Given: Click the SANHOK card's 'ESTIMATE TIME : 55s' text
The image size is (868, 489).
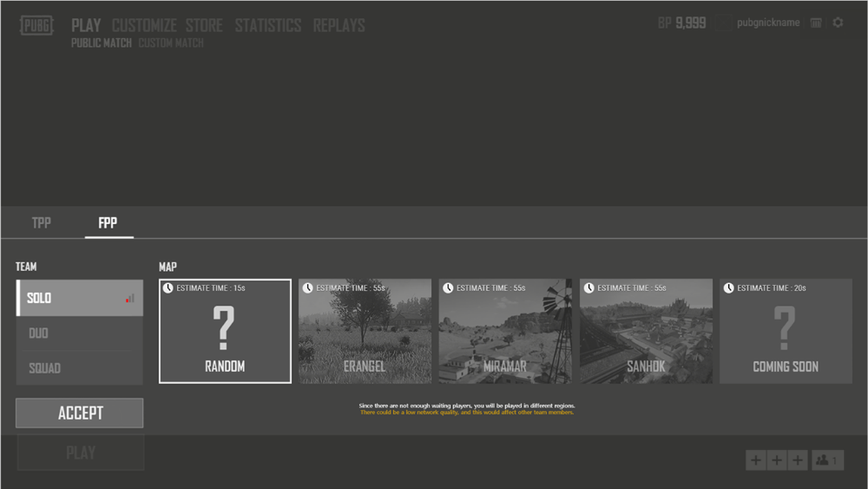Looking at the screenshot, I should (x=632, y=288).
